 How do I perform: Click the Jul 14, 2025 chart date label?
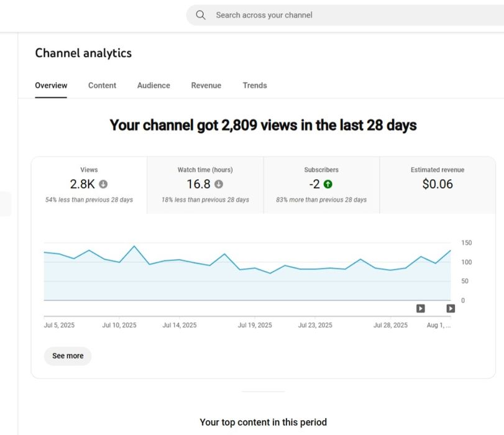(x=180, y=325)
